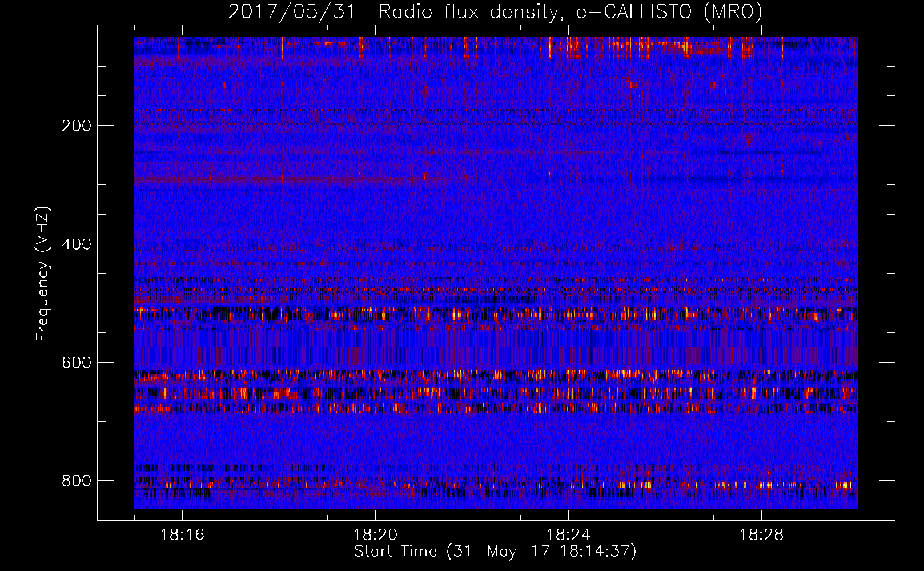Click the 18:28 time tick label
Image resolution: width=924 pixels, height=571 pixels.
[x=761, y=535]
